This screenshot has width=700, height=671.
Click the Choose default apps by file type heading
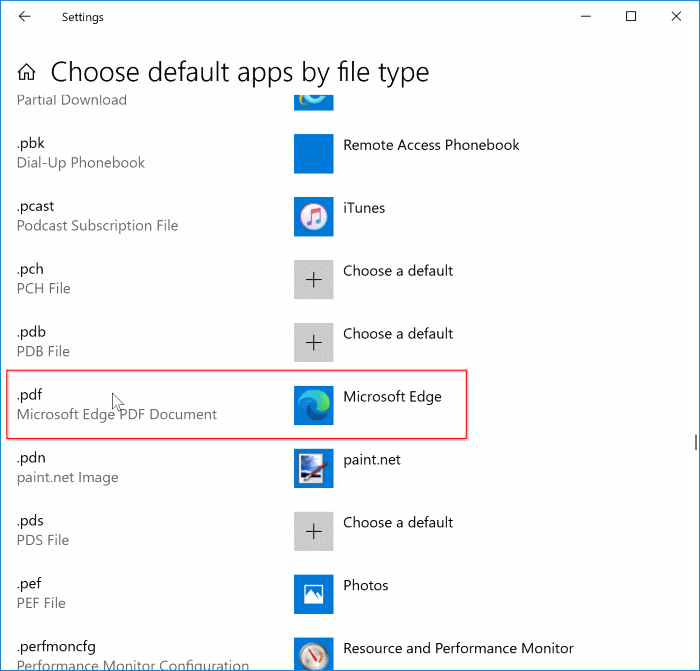(240, 72)
